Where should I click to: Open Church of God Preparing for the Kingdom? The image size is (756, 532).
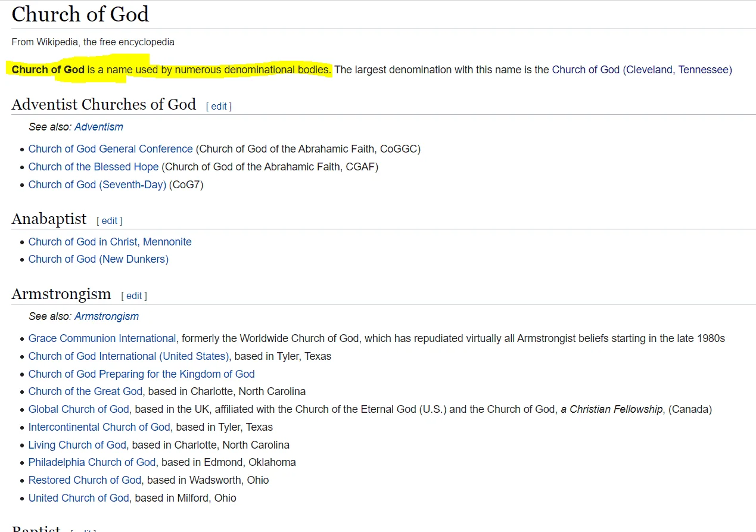pos(142,374)
